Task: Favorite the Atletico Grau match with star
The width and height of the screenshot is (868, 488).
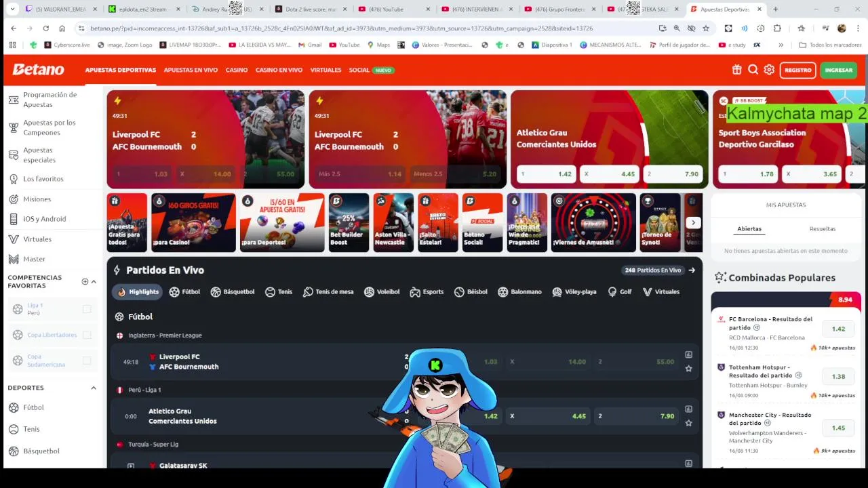Action: point(688,423)
